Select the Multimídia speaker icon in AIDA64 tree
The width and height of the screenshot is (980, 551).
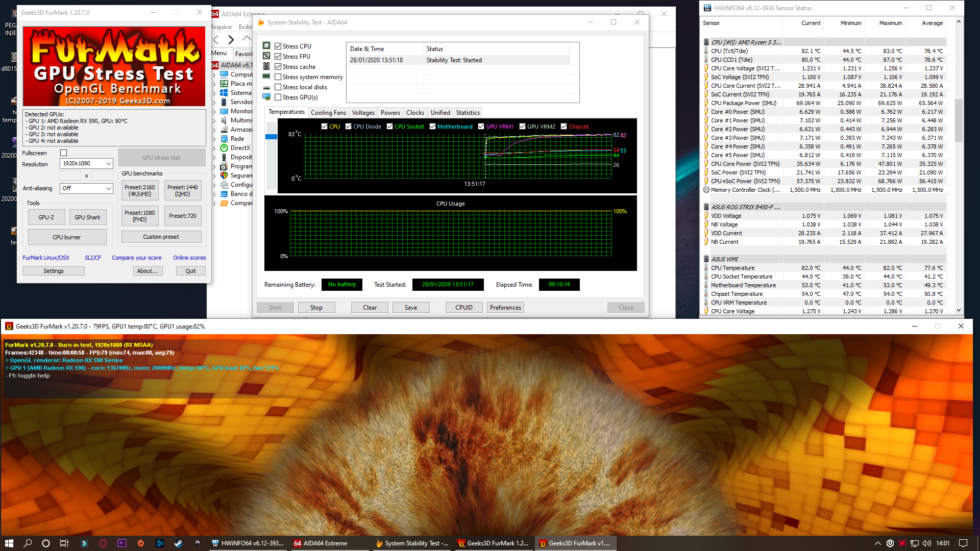224,120
